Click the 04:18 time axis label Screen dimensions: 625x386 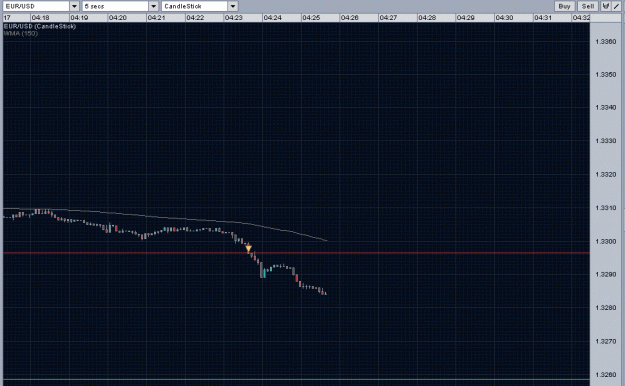pos(41,18)
